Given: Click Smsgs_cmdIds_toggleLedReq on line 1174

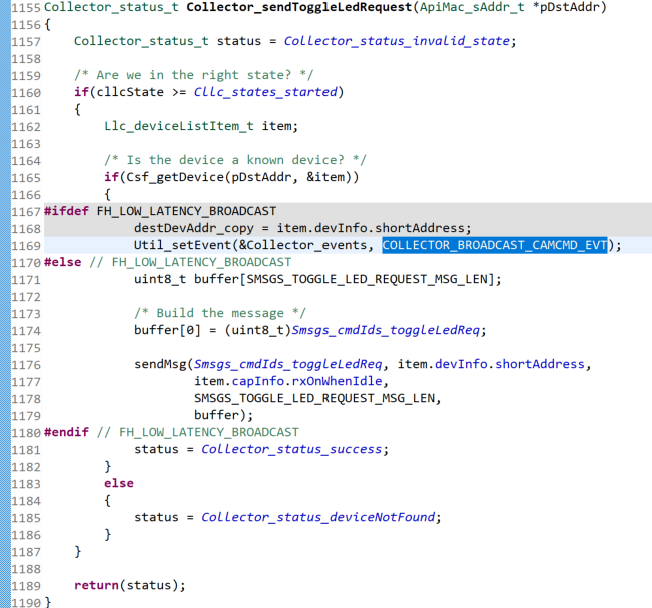Looking at the screenshot, I should [x=385, y=330].
